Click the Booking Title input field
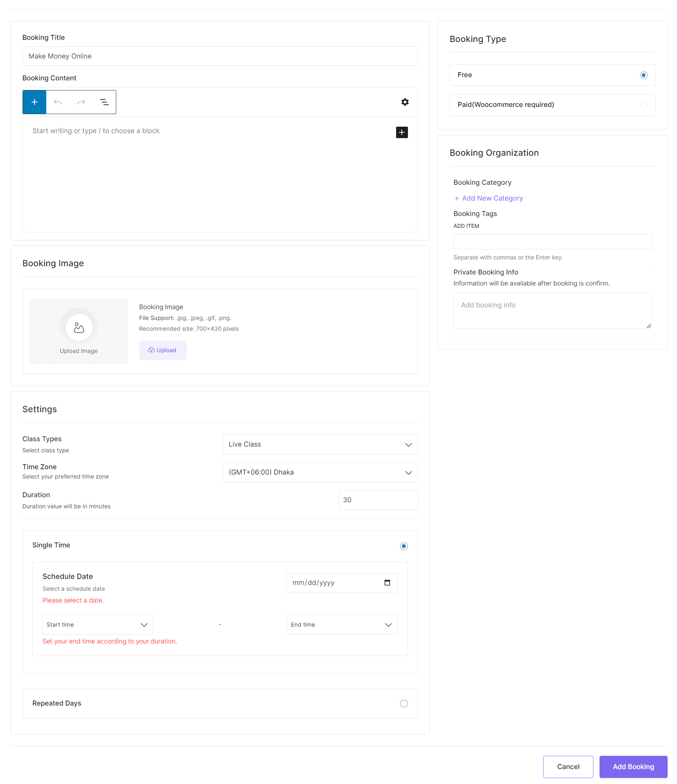The width and height of the screenshot is (677, 784). [x=220, y=56]
